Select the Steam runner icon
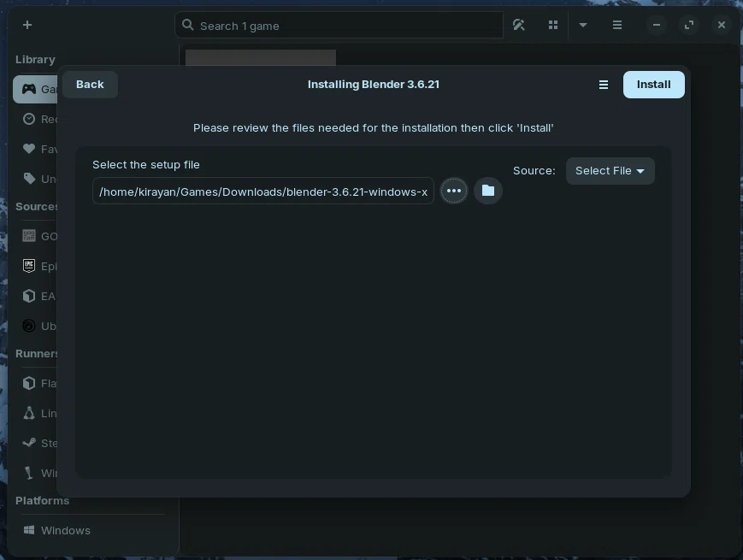This screenshot has width=743, height=560. (29, 443)
